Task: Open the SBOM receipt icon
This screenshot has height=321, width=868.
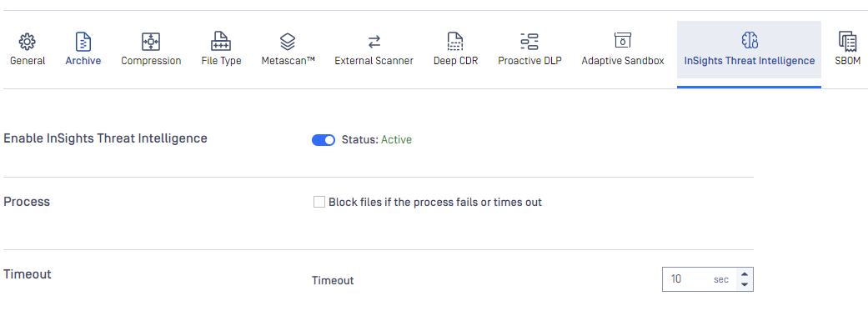Action: [x=847, y=42]
